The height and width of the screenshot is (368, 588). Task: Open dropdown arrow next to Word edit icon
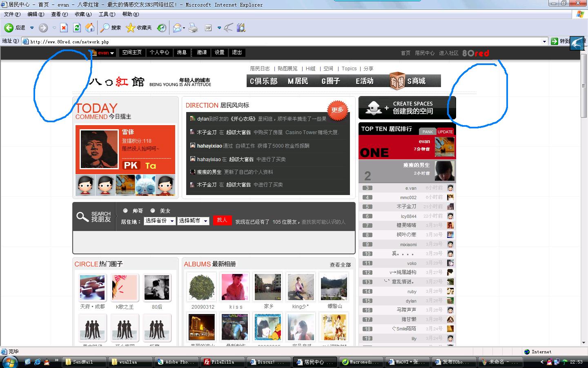[x=219, y=28]
